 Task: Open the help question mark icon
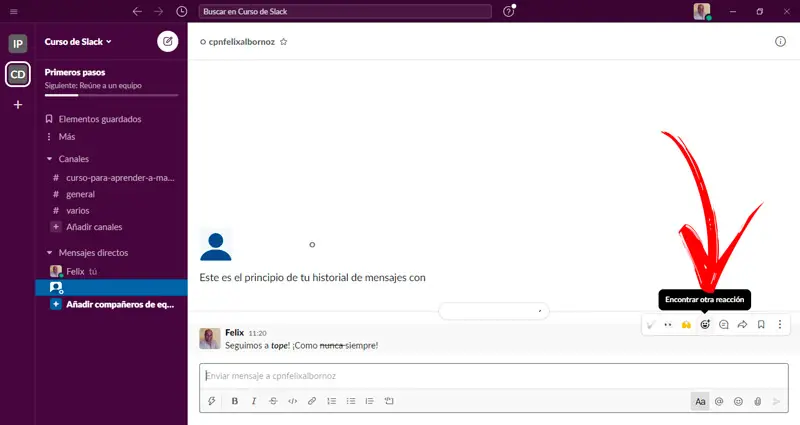(509, 11)
